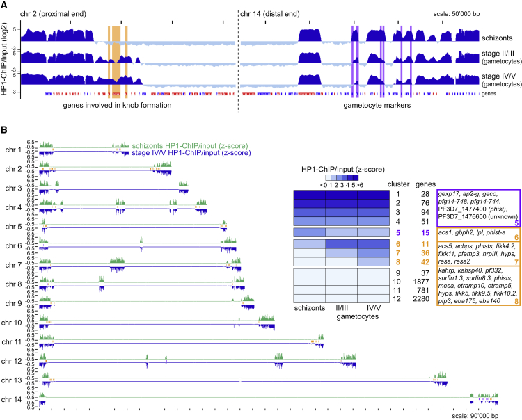The height and width of the screenshot is (420, 522).
Task: Click the 'scale: 50'000 bp' text
Action: (x=457, y=14)
